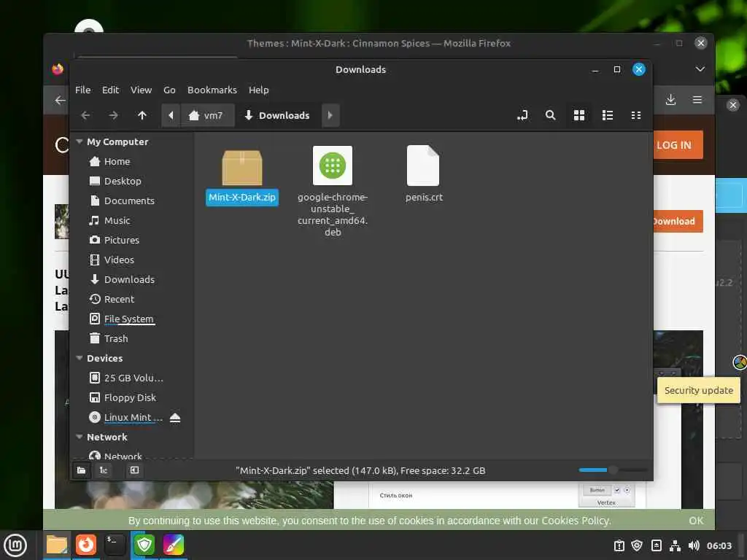Open the Edit menu
The width and height of the screenshot is (747, 560).
click(111, 90)
